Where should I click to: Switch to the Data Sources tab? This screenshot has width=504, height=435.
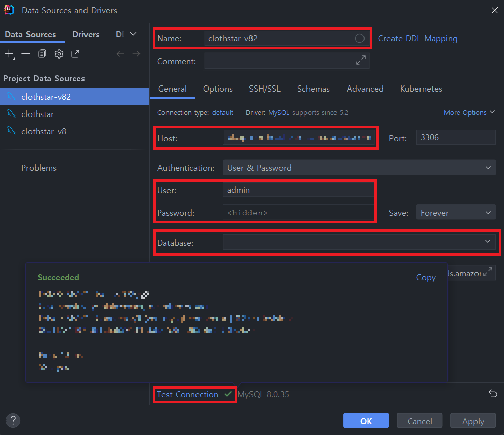pyautogui.click(x=31, y=35)
